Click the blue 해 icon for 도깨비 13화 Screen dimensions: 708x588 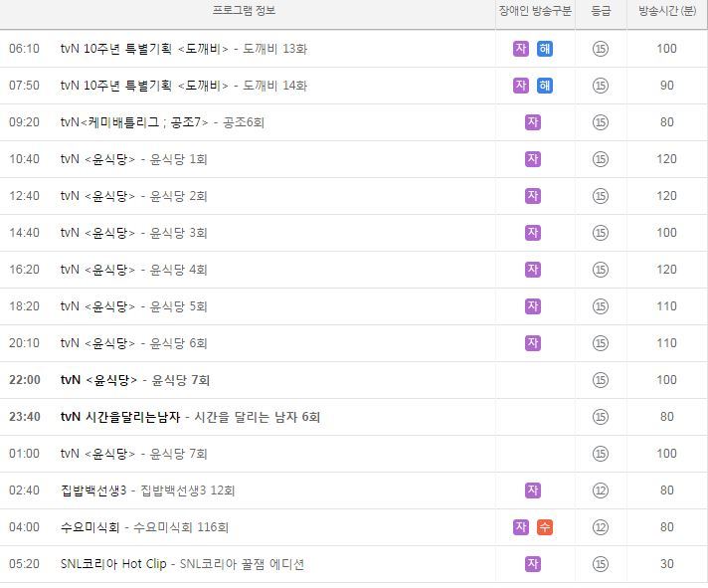coord(545,49)
